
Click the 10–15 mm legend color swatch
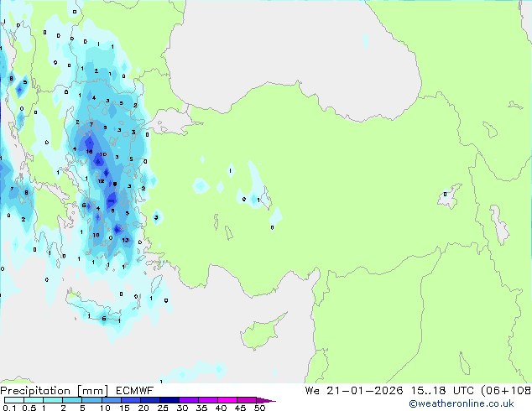click(111, 400)
